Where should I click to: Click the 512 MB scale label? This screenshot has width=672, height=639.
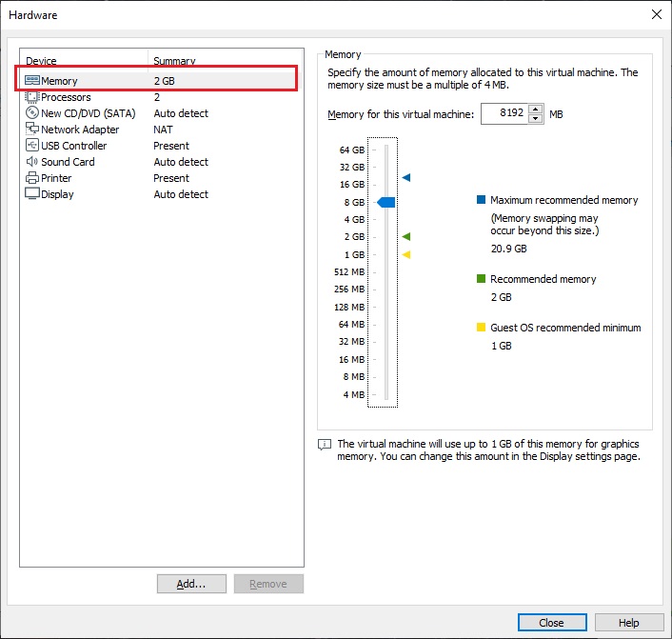(349, 272)
